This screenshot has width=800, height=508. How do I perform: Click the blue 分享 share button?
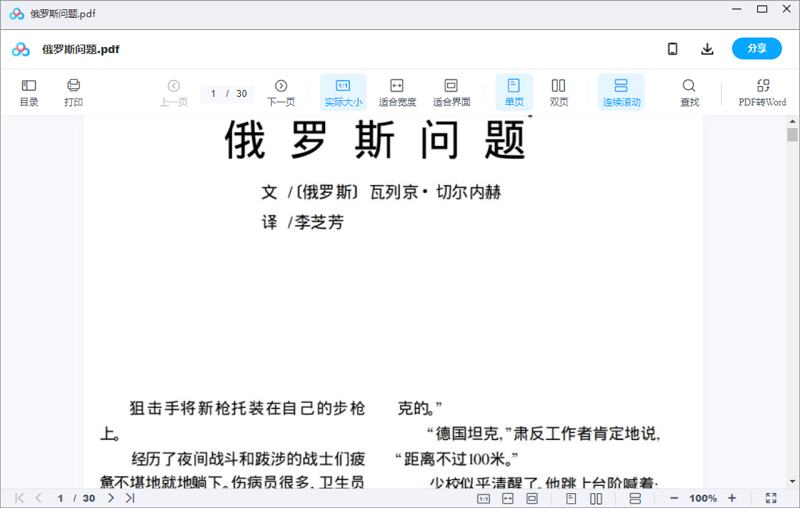point(756,49)
